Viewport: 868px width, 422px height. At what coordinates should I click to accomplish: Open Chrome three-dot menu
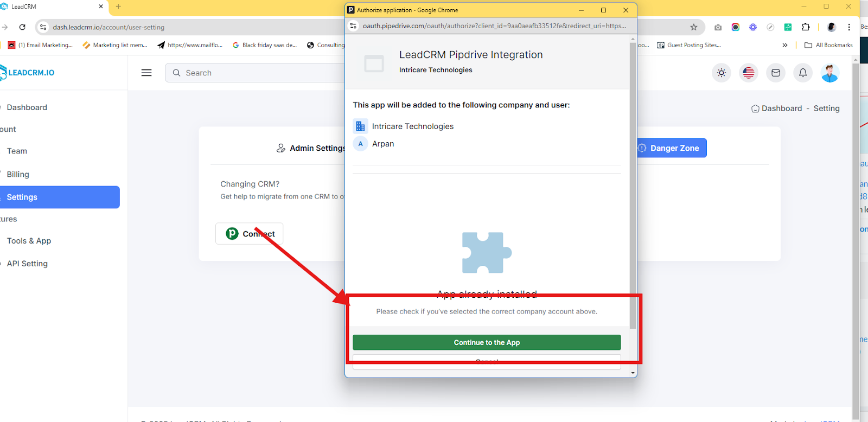(x=849, y=27)
